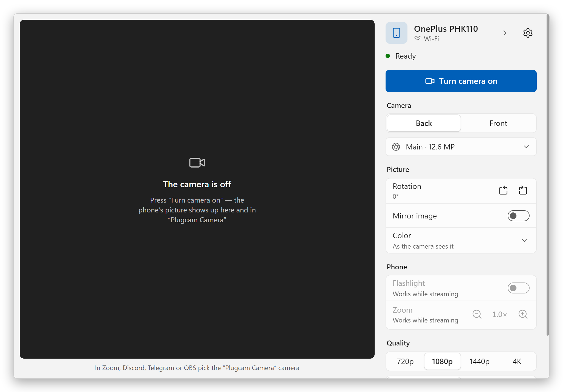Choose 1080p quality
The width and height of the screenshot is (563, 392).
pyautogui.click(x=442, y=361)
